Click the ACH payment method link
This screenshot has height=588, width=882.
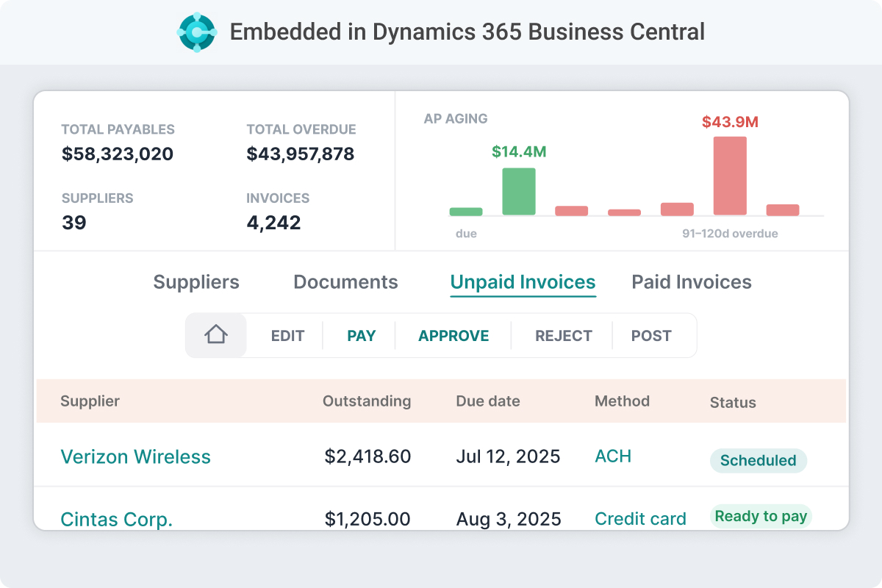[613, 456]
